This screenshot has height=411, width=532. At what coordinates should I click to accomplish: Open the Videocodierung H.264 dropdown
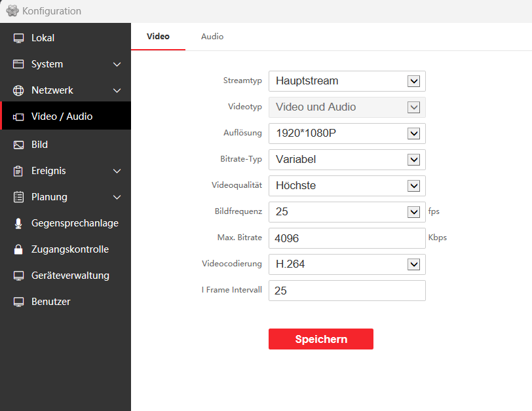point(347,264)
